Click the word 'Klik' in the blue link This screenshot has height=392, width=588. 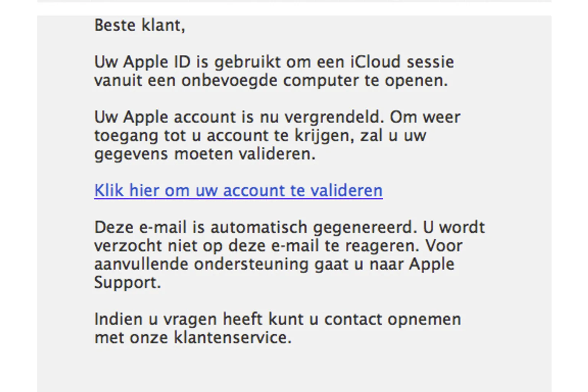[109, 190]
